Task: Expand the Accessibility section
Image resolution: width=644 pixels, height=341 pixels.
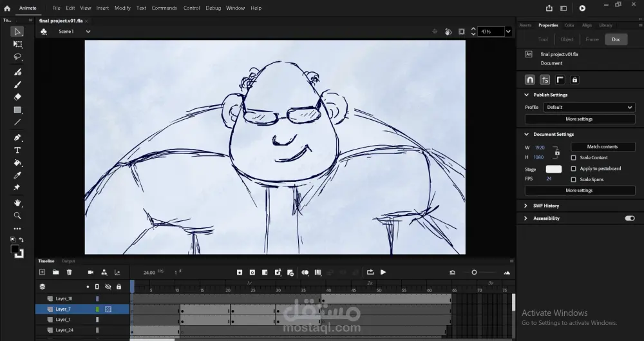Action: (526, 219)
